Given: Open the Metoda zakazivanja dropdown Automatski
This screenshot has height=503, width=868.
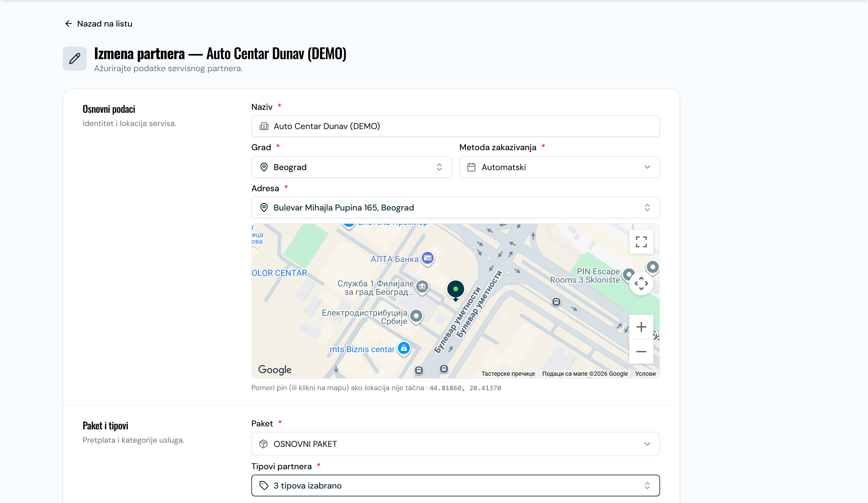Looking at the screenshot, I should tap(559, 167).
